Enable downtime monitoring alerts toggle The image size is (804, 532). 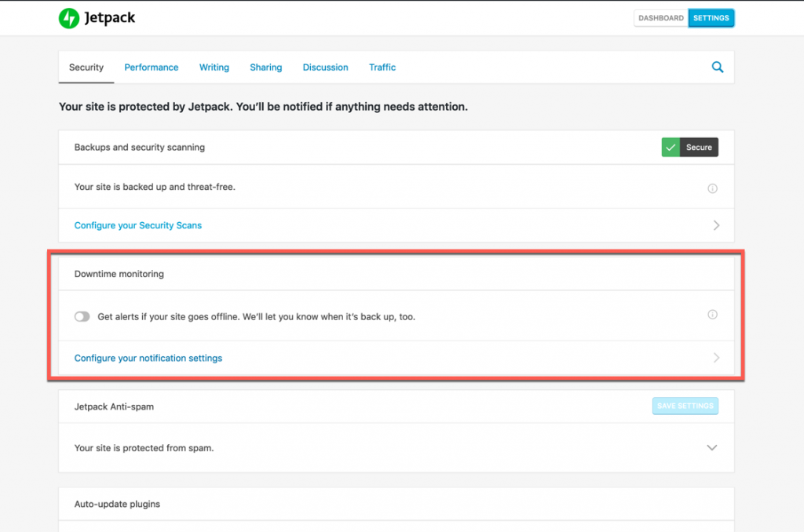(x=82, y=317)
